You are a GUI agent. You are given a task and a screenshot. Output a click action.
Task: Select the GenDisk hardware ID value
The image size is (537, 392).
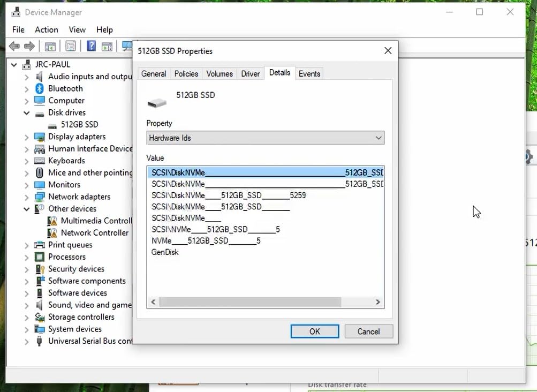(165, 252)
